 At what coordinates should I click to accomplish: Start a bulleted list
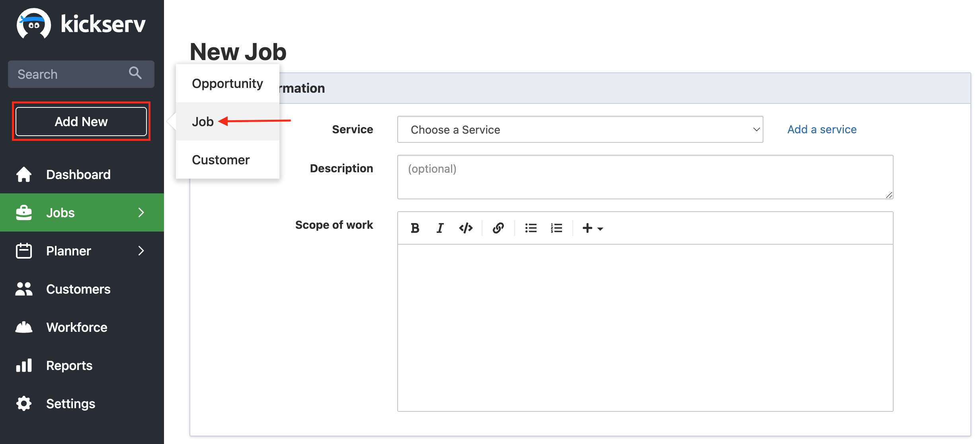coord(531,228)
